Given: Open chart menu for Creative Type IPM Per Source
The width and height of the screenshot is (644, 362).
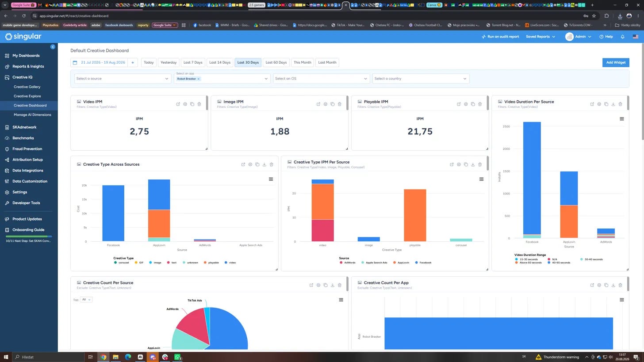Looking at the screenshot, I should point(481,179).
